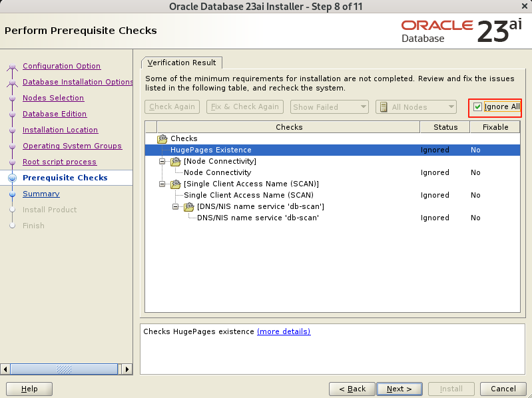
Task: Click the Cancel button
Action: pos(503,389)
